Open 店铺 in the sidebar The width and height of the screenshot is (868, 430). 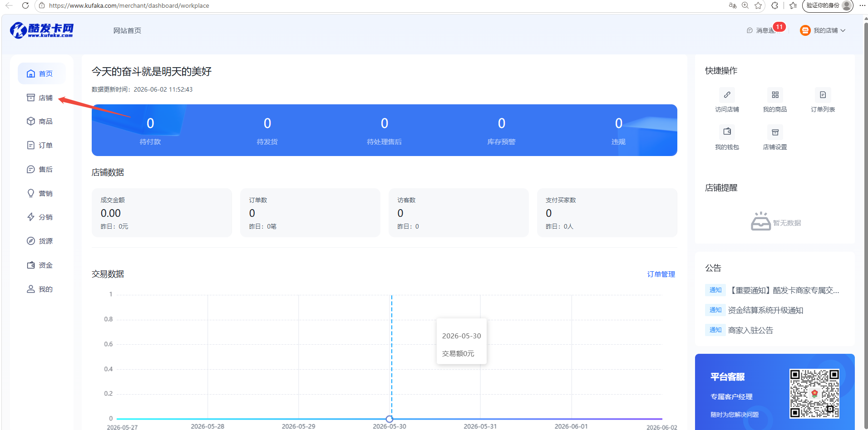coord(39,98)
